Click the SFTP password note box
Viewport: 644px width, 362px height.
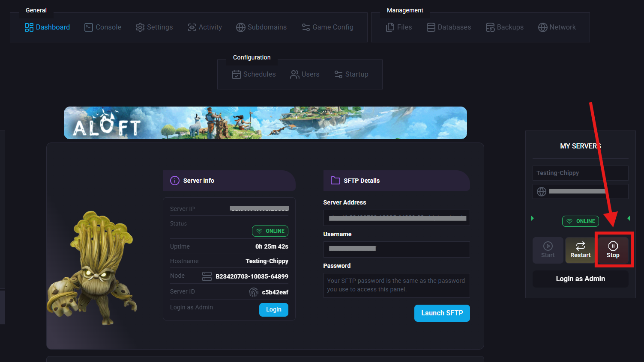click(x=397, y=285)
